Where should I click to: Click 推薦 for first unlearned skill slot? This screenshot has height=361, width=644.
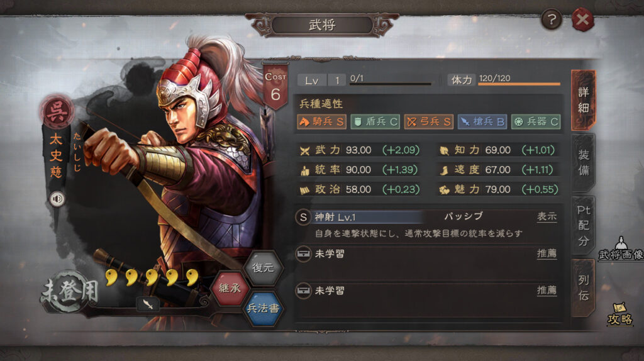[x=547, y=254]
